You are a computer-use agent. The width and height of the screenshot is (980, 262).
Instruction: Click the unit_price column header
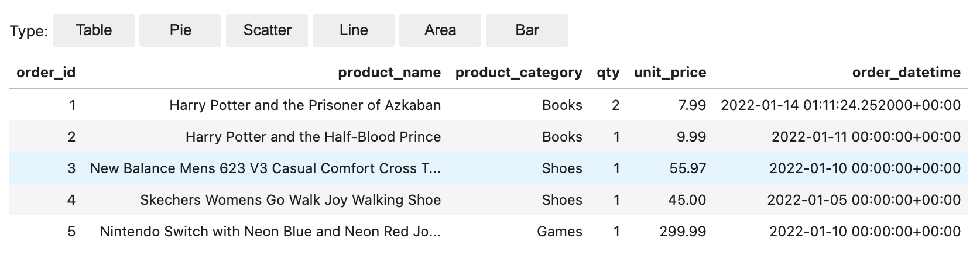coord(670,73)
